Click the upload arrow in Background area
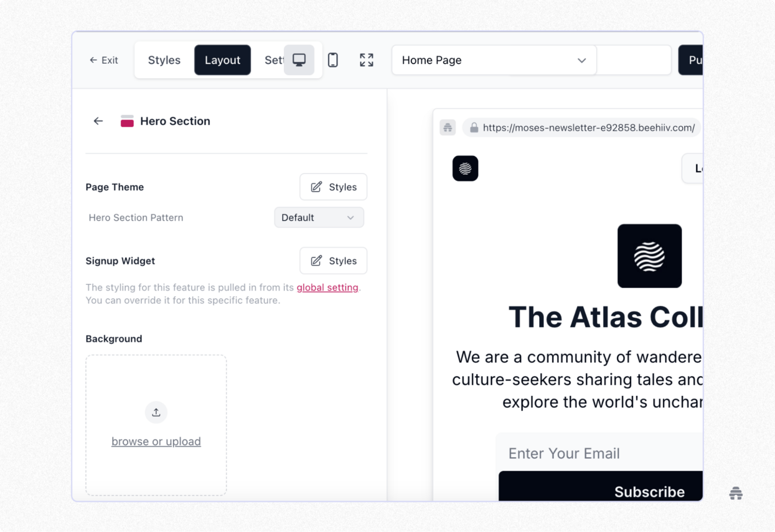The height and width of the screenshot is (532, 775). (156, 412)
